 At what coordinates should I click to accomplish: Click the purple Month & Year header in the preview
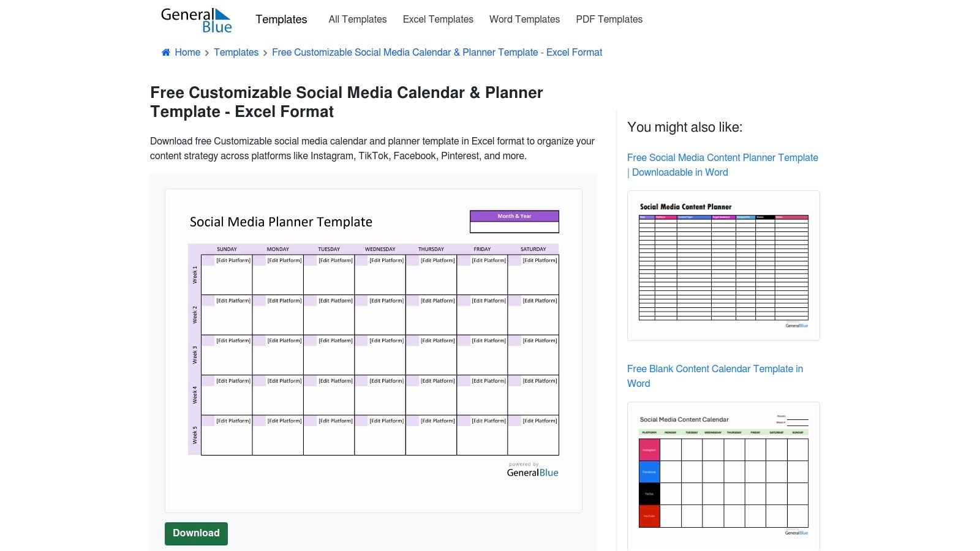coord(514,216)
